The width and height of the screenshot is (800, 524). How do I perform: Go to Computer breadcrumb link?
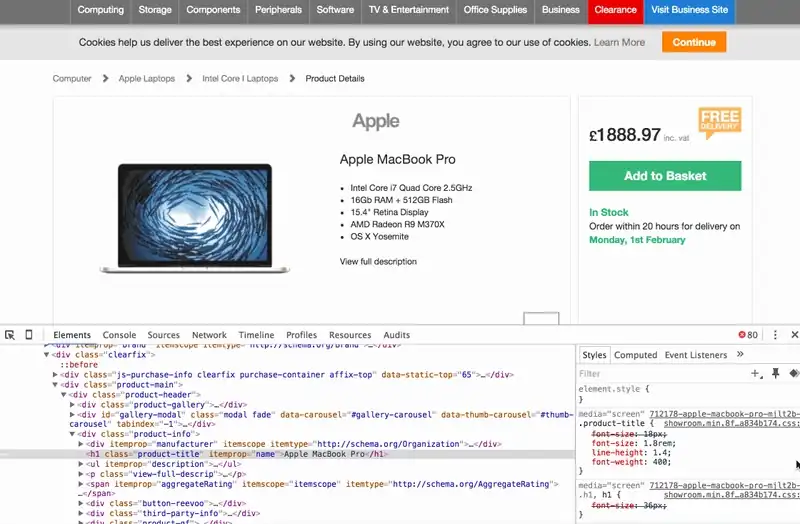click(72, 79)
